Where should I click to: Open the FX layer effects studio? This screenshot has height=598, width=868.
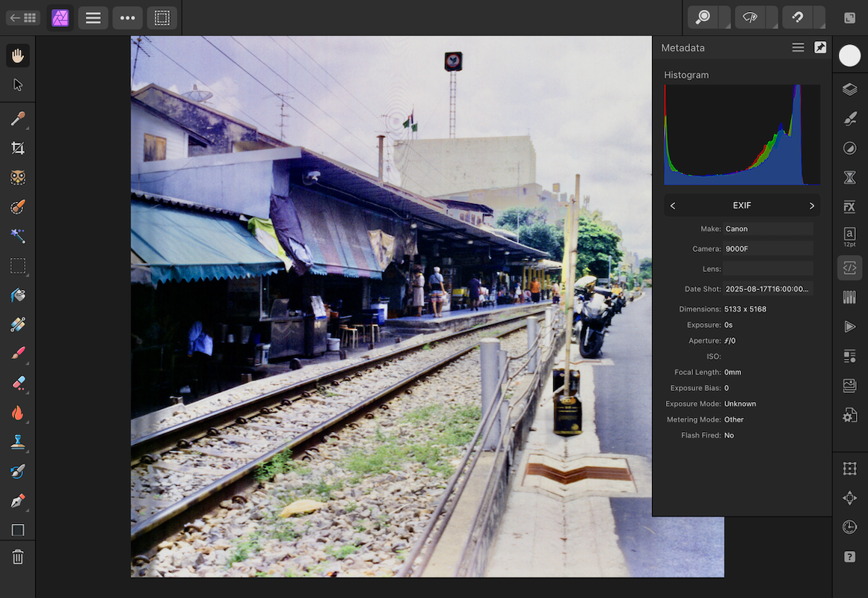[849, 207]
